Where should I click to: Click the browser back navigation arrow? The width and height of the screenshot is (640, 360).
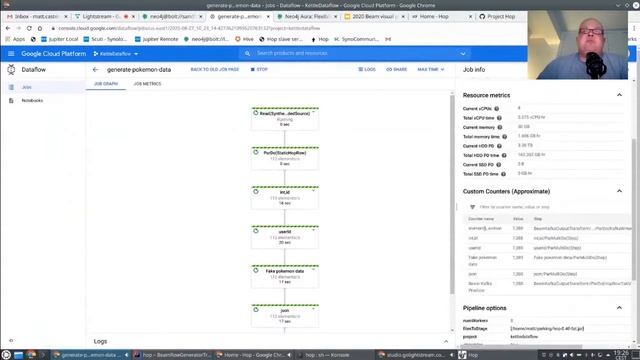tap(8, 28)
